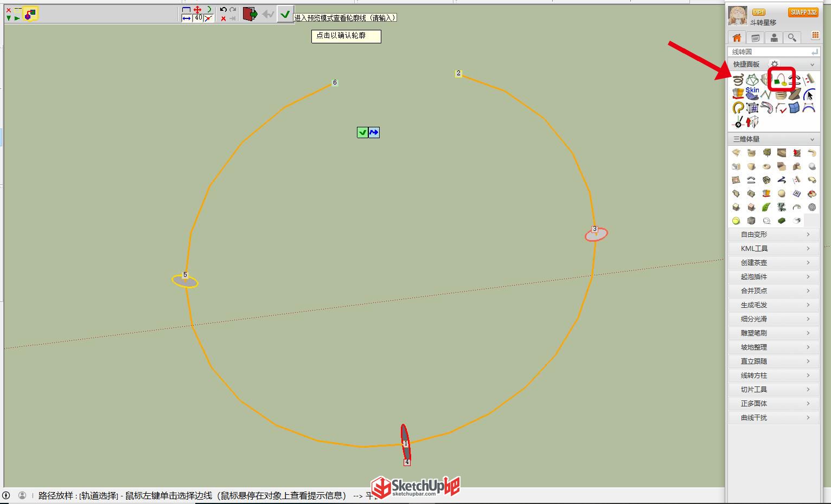Expand the 合并顶点 section

[x=774, y=290]
